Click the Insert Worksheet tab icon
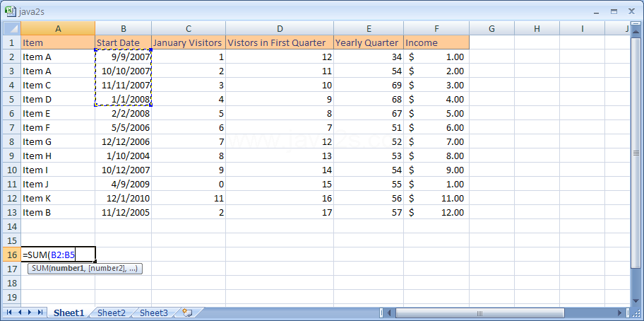 click(x=188, y=313)
